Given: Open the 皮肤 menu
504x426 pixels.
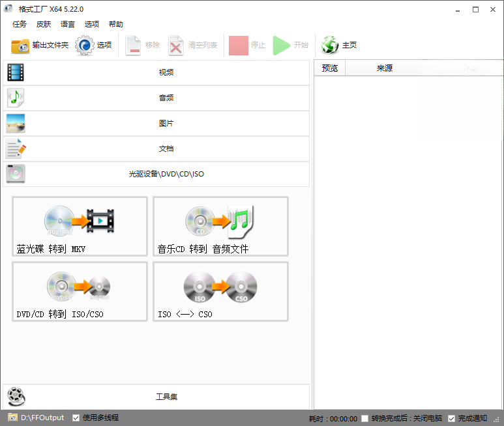Looking at the screenshot, I should 44,24.
